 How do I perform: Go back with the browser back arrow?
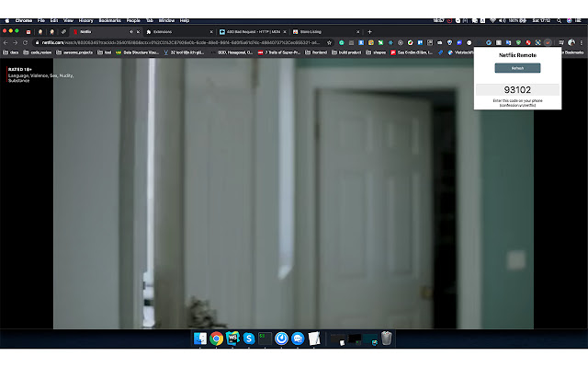(6, 43)
